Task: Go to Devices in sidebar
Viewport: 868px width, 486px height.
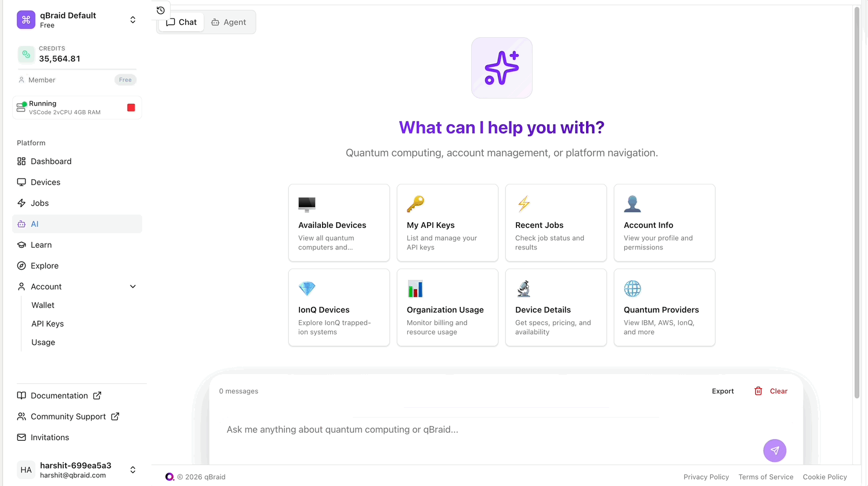Action: [x=77, y=182]
